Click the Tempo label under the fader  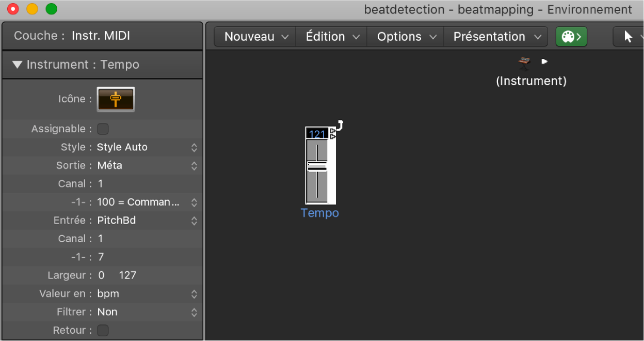(320, 213)
